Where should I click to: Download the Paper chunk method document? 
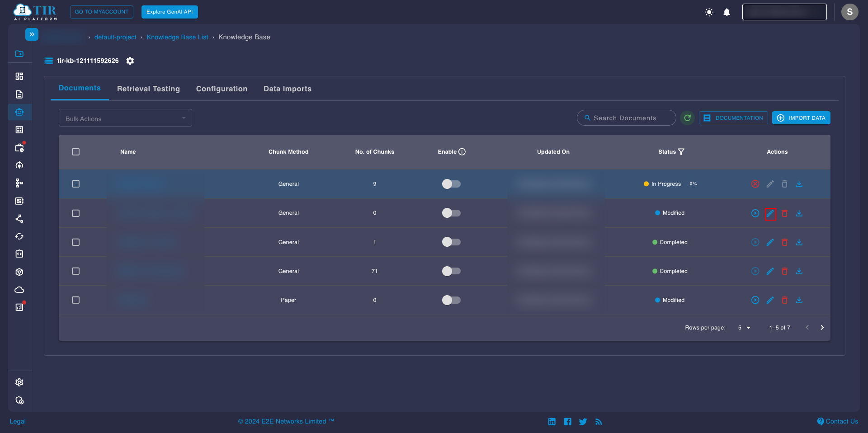tap(799, 300)
